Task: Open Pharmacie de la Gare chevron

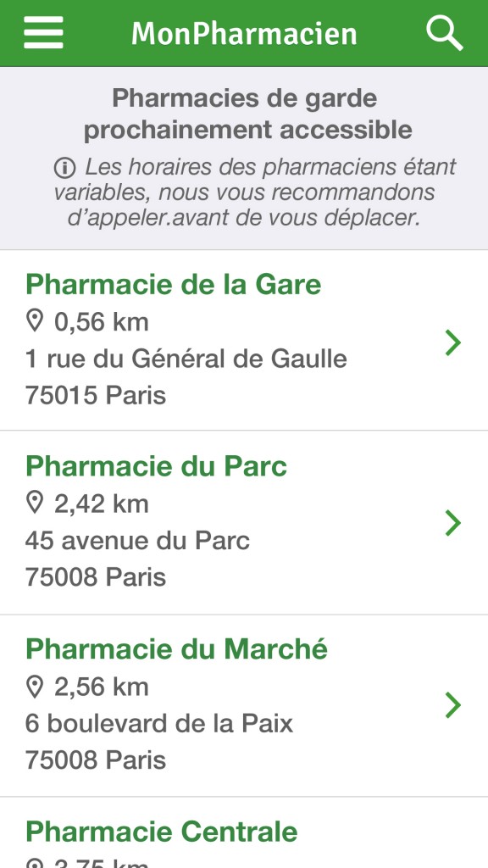Action: pyautogui.click(x=452, y=342)
